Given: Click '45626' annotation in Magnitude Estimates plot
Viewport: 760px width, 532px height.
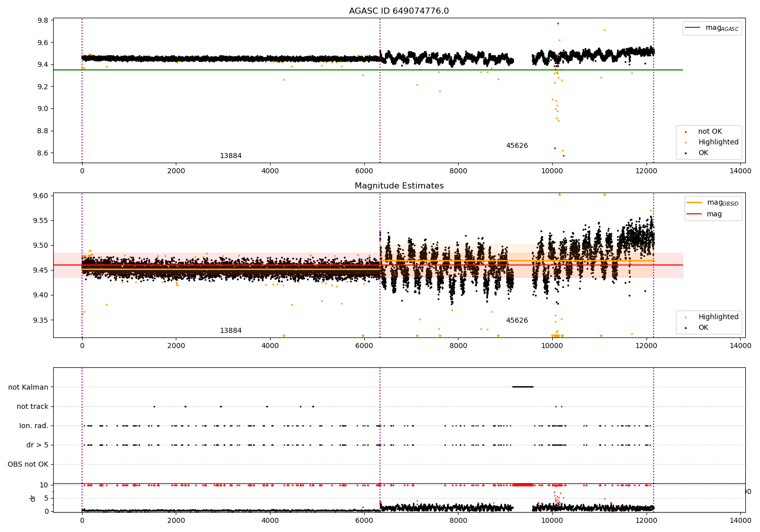Looking at the screenshot, I should point(517,321).
